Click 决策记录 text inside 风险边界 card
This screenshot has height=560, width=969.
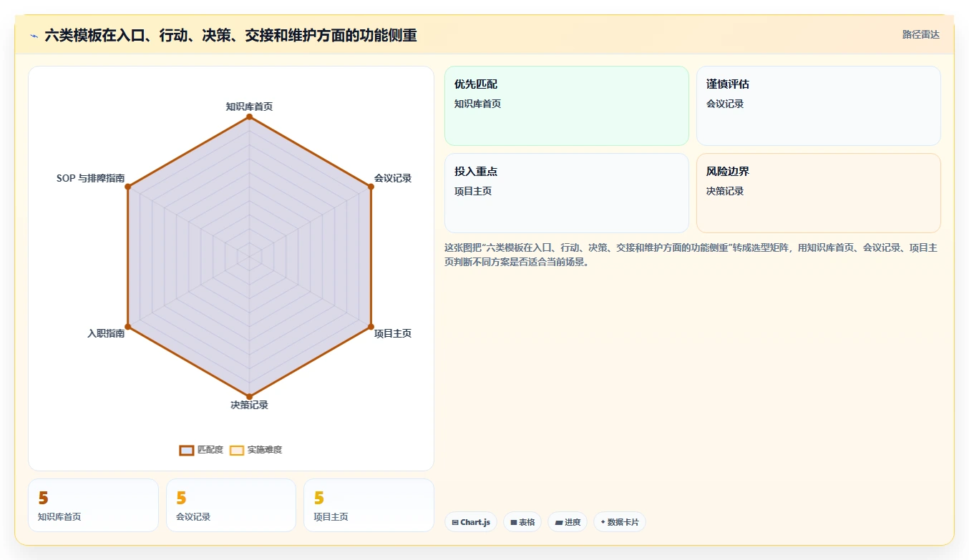[x=725, y=191]
